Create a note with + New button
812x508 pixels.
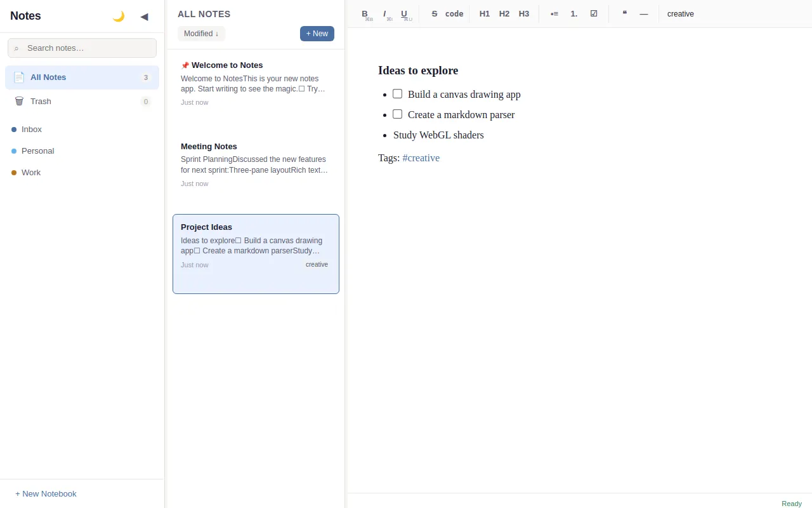[x=317, y=34]
